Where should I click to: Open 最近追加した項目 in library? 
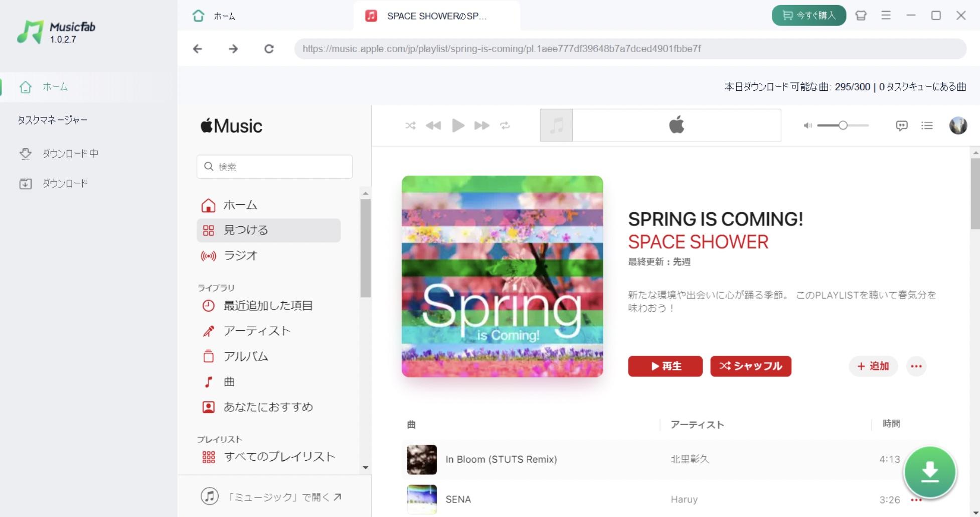[269, 306]
